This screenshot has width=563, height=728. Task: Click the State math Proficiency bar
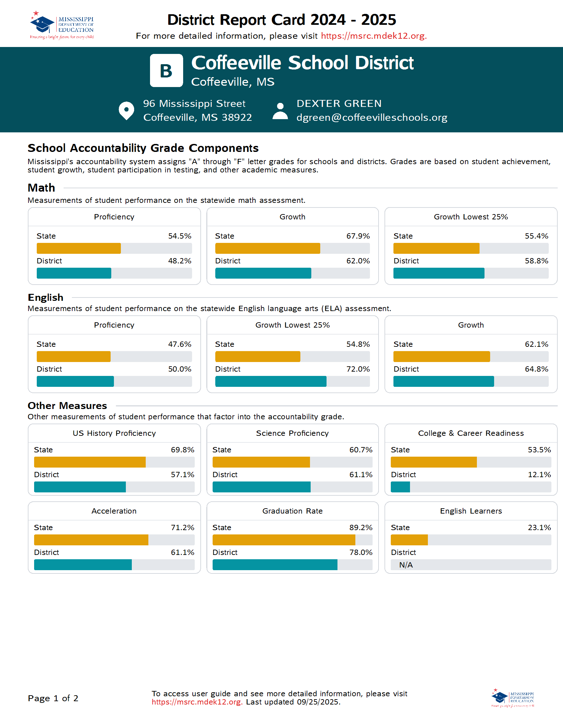[x=78, y=248]
